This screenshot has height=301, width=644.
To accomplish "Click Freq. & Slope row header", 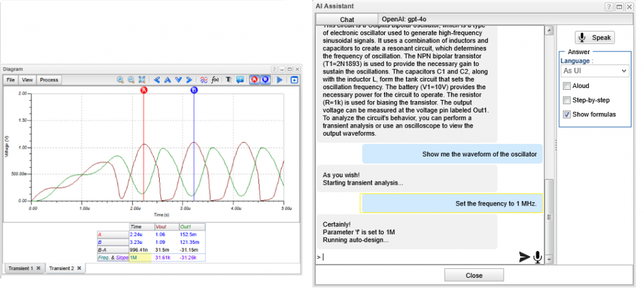I will [112, 258].
